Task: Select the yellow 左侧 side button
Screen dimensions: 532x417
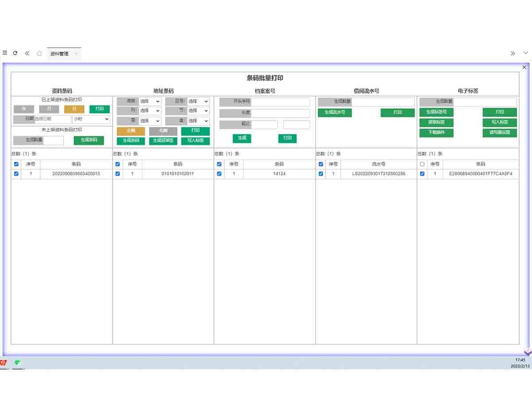Action: (131, 131)
